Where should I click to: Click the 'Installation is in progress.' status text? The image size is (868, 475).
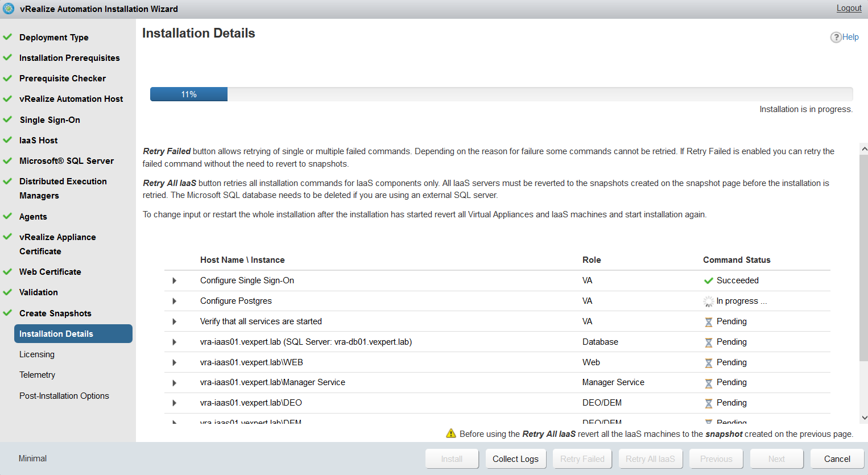coord(806,109)
